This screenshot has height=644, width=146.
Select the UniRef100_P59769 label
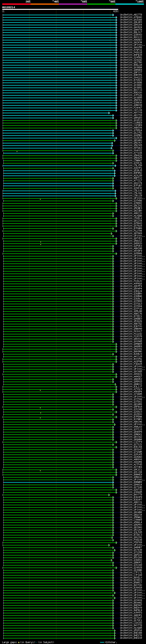click(x=131, y=543)
